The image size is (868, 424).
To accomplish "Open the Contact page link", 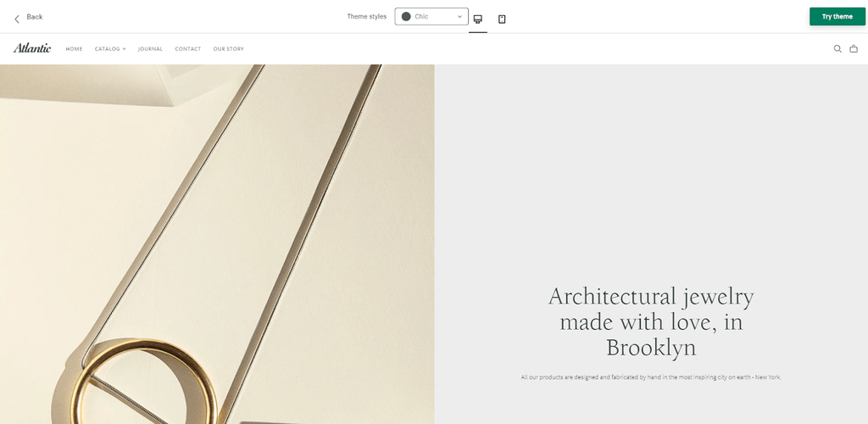I will pos(187,49).
